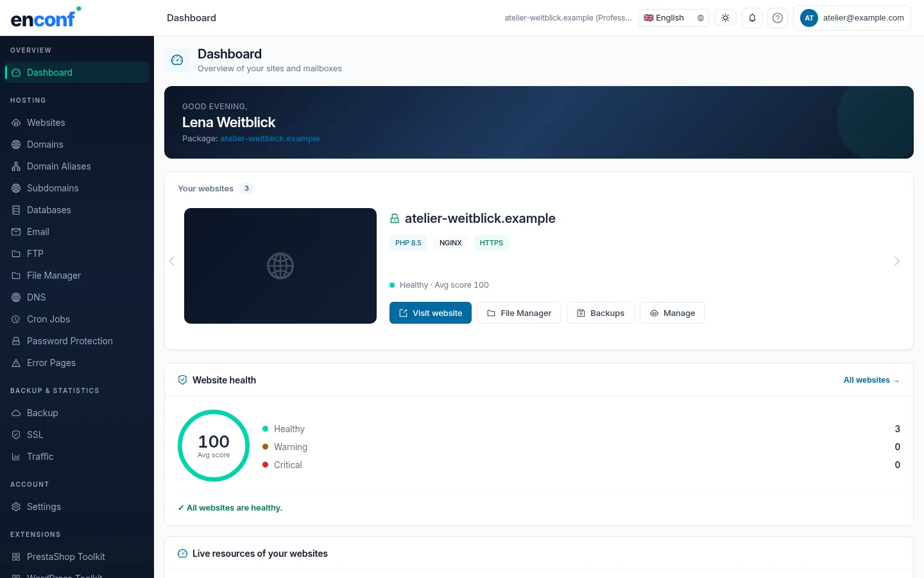924x578 pixels.
Task: Click atelier-weitblick.example site title
Action: pos(480,218)
